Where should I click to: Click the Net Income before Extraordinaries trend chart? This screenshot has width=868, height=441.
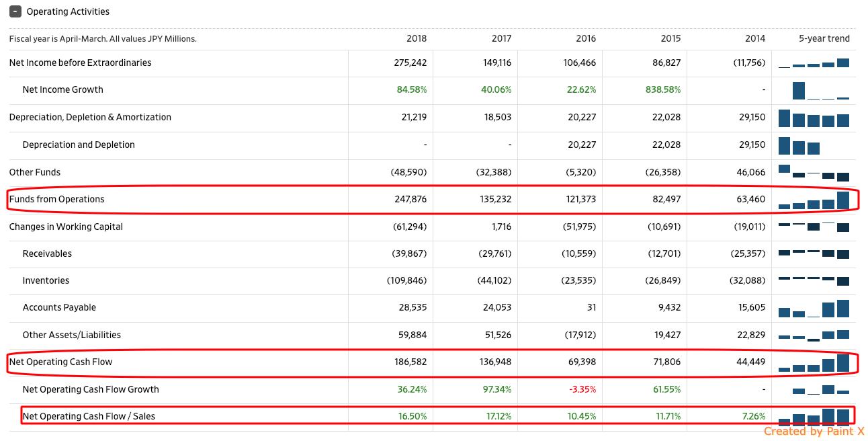point(814,63)
